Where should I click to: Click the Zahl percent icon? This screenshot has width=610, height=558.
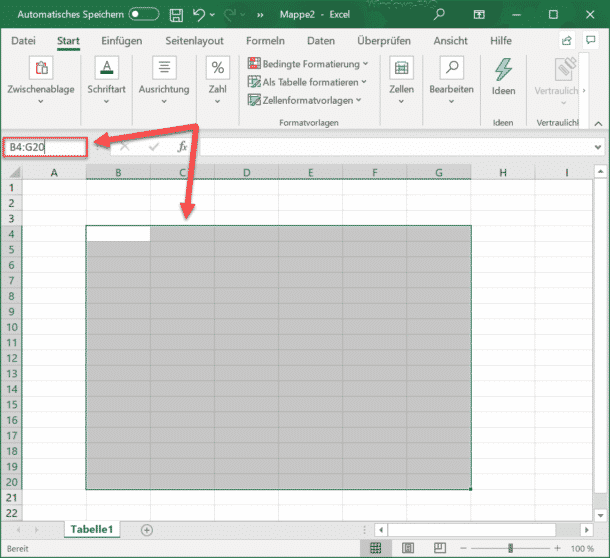pyautogui.click(x=217, y=69)
